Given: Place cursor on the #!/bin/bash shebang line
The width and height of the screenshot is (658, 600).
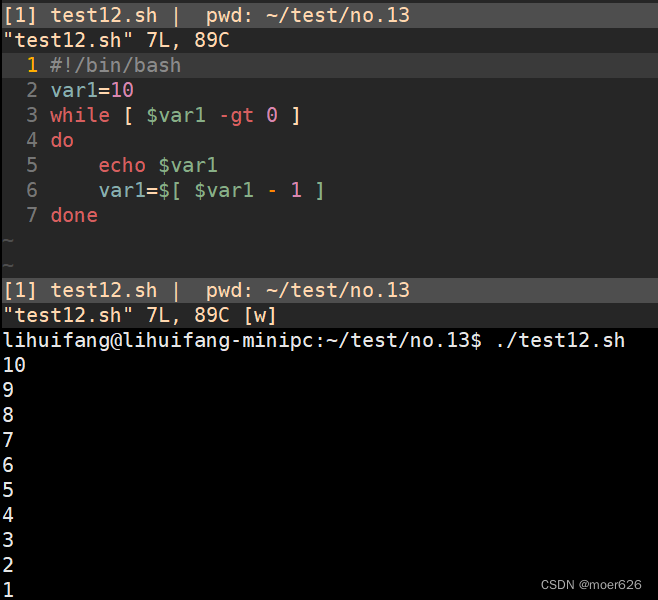Looking at the screenshot, I should 116,65.
